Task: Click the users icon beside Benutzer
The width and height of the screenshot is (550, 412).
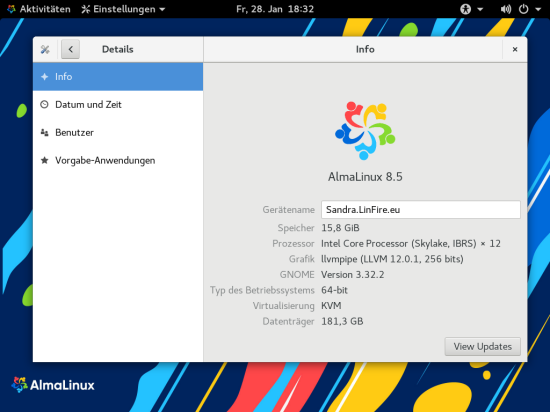Action: 45,133
